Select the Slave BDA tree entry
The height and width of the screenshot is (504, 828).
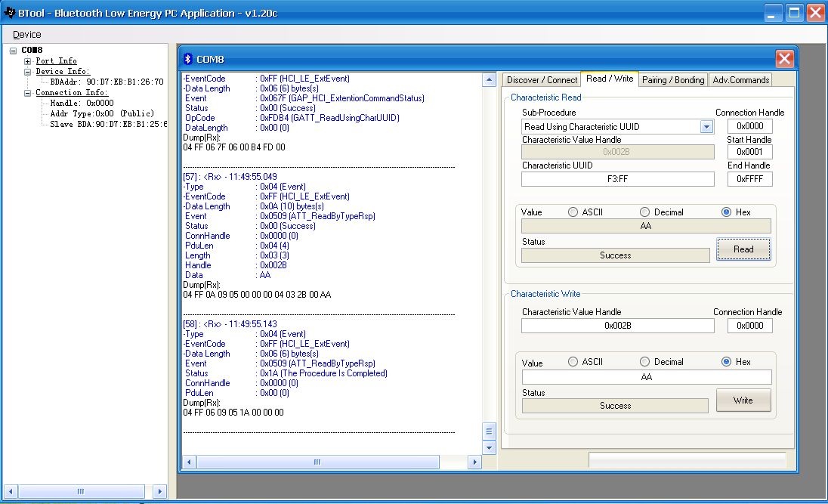(108, 125)
